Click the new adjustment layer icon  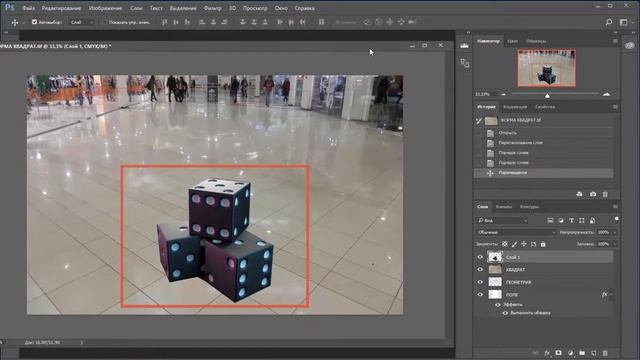(570, 353)
